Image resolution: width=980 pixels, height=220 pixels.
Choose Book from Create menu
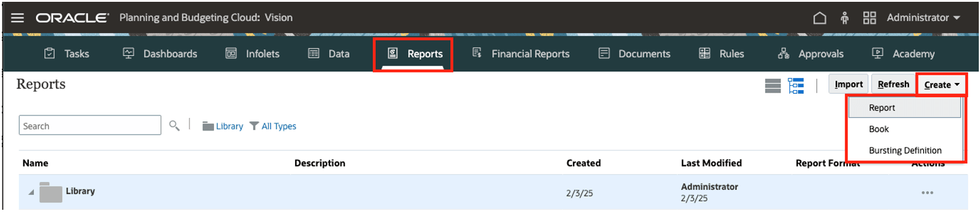[x=904, y=129]
